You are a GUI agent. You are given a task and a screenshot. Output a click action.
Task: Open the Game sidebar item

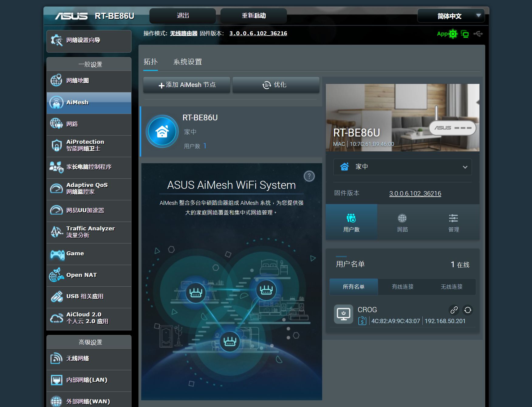click(x=89, y=254)
